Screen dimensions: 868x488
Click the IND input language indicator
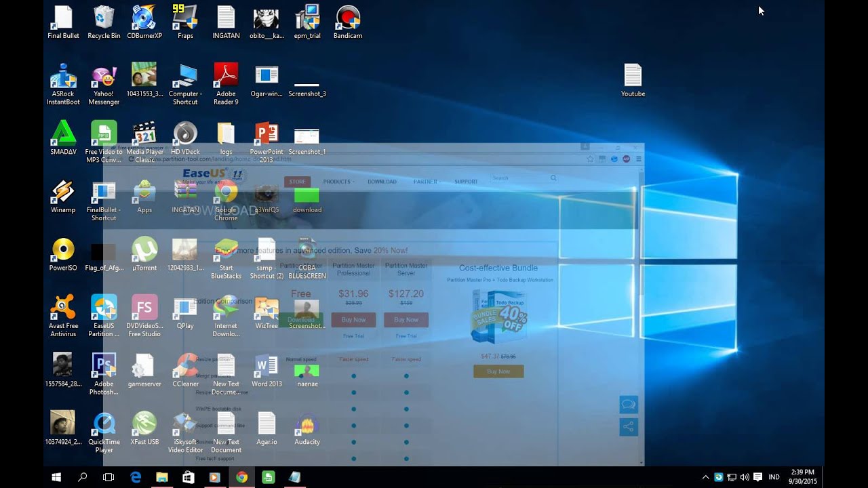pos(774,477)
